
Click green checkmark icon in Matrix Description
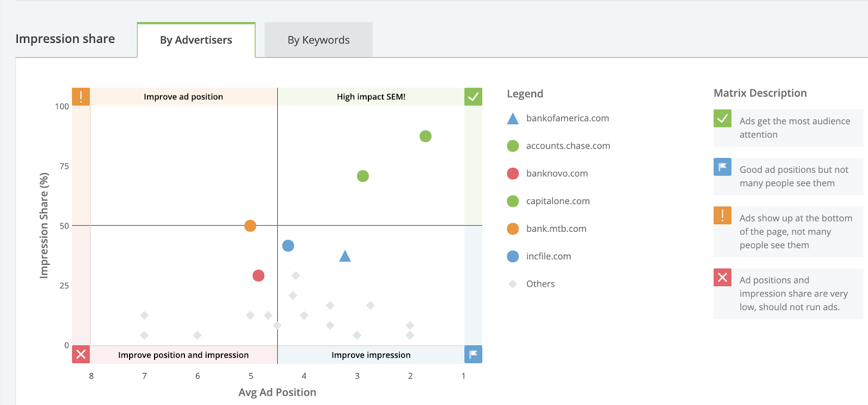click(x=722, y=118)
